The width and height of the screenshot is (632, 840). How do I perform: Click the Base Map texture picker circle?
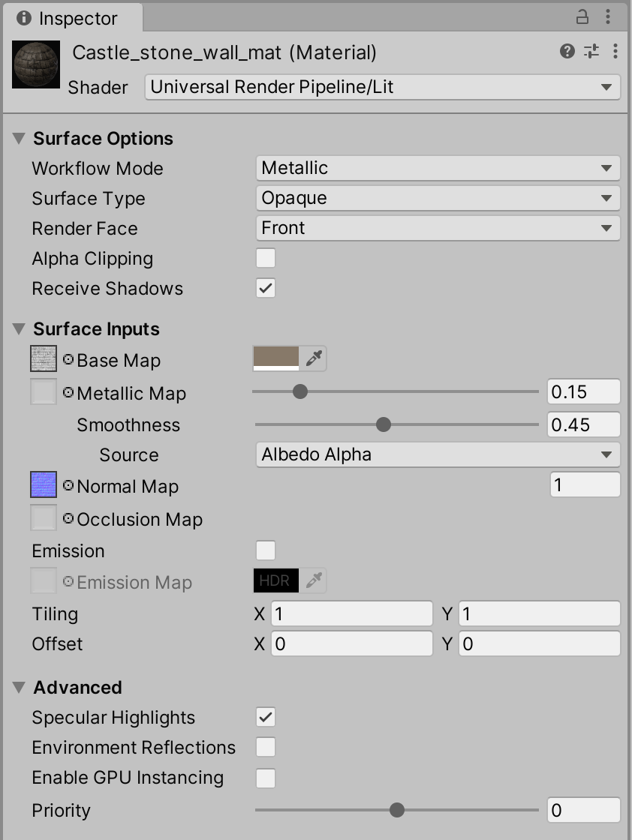68,360
